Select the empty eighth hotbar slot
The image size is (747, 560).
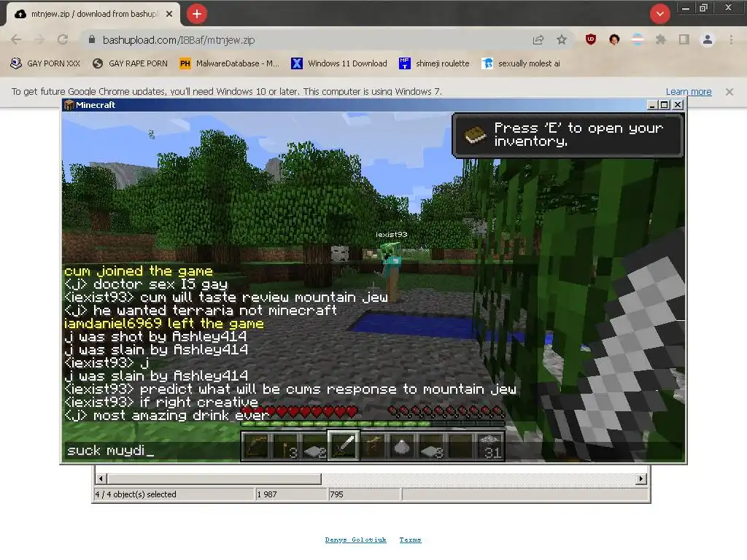coord(460,446)
